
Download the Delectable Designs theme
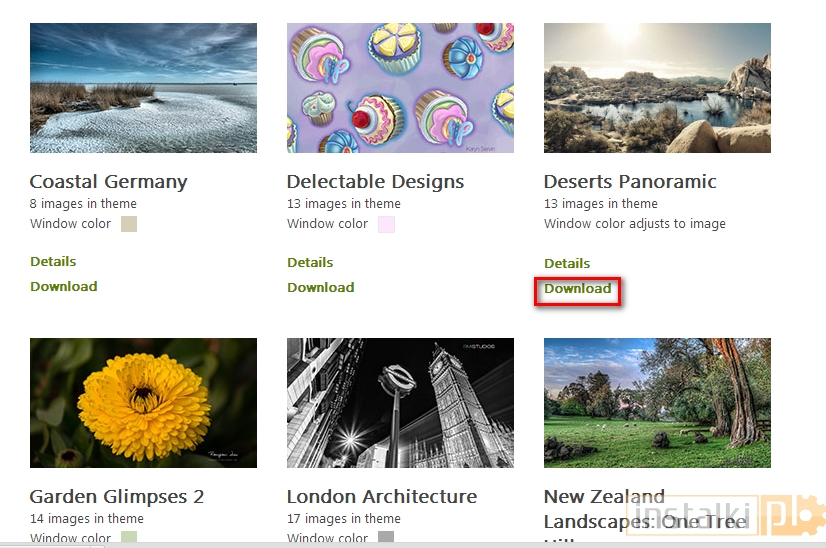point(321,288)
